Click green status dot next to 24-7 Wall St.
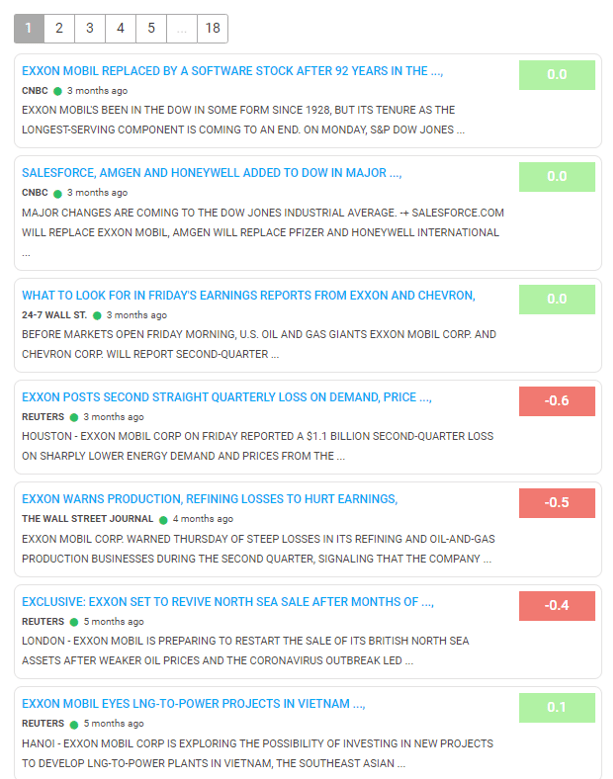613x779 pixels. [x=97, y=315]
